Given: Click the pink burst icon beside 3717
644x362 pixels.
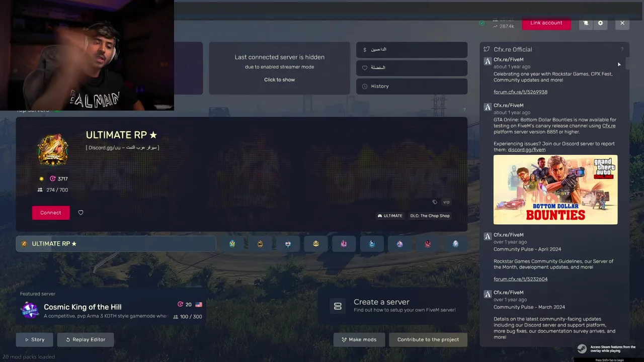Looking at the screenshot, I should 53,178.
